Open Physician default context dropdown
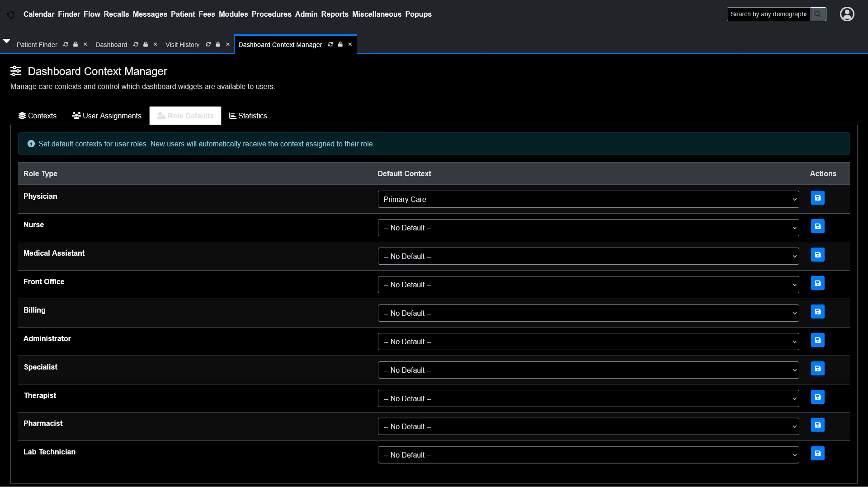Image resolution: width=868 pixels, height=487 pixels. [x=588, y=199]
